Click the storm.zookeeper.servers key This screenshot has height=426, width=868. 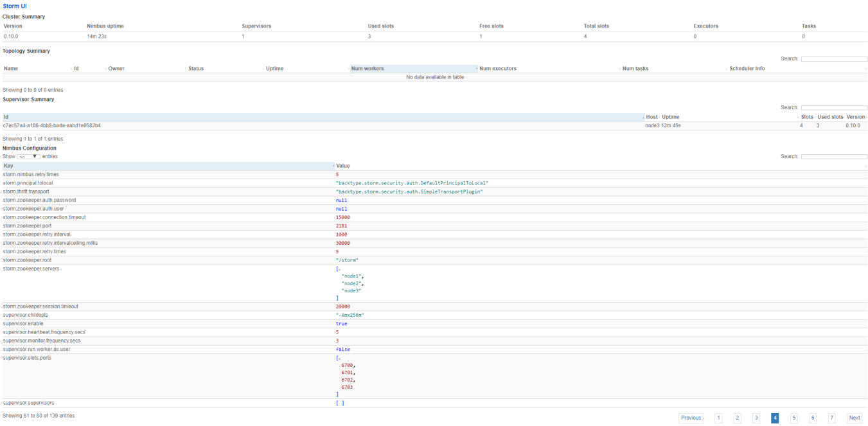(x=31, y=269)
